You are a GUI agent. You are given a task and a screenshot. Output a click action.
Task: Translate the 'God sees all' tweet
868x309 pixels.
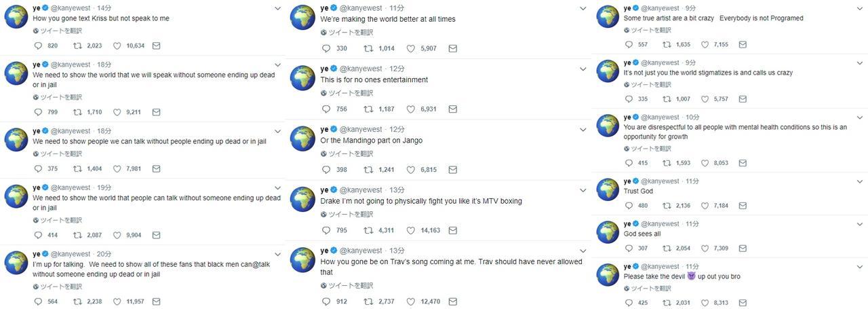[x=650, y=246]
